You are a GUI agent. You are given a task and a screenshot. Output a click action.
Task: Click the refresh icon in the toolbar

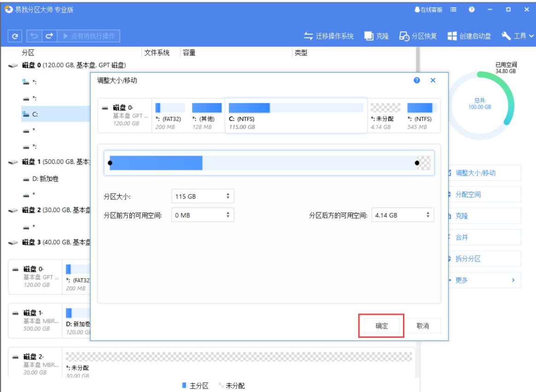point(15,36)
